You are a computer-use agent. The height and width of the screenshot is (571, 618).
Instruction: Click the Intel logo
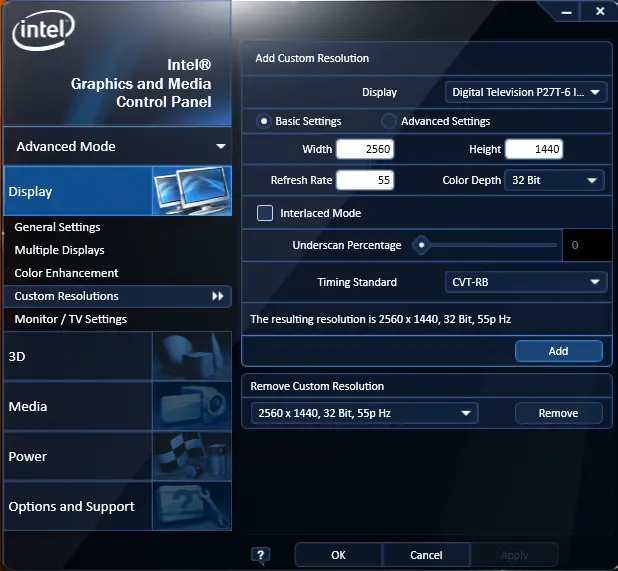tap(43, 31)
